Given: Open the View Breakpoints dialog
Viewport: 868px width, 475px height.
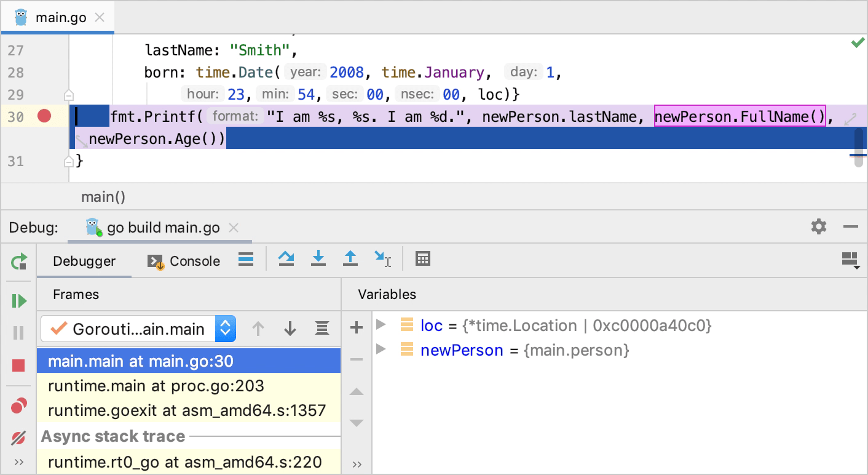Looking at the screenshot, I should click(x=18, y=406).
